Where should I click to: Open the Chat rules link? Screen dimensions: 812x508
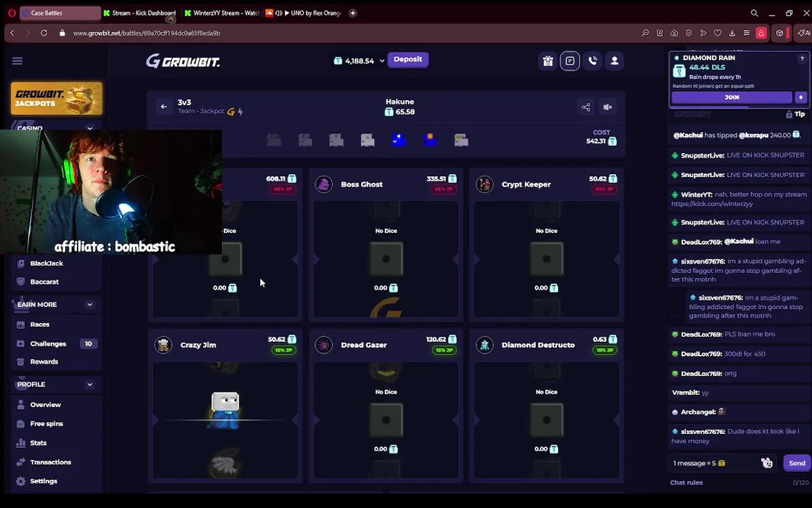coord(686,483)
